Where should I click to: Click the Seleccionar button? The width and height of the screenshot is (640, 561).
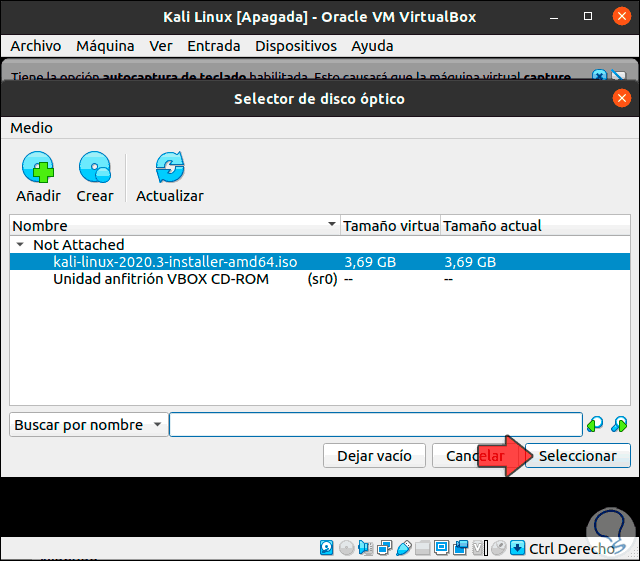[x=578, y=456]
